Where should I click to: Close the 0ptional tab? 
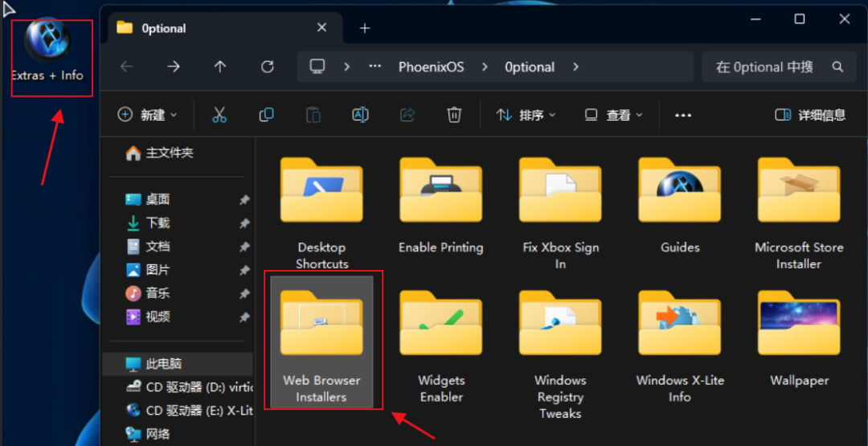[321, 27]
